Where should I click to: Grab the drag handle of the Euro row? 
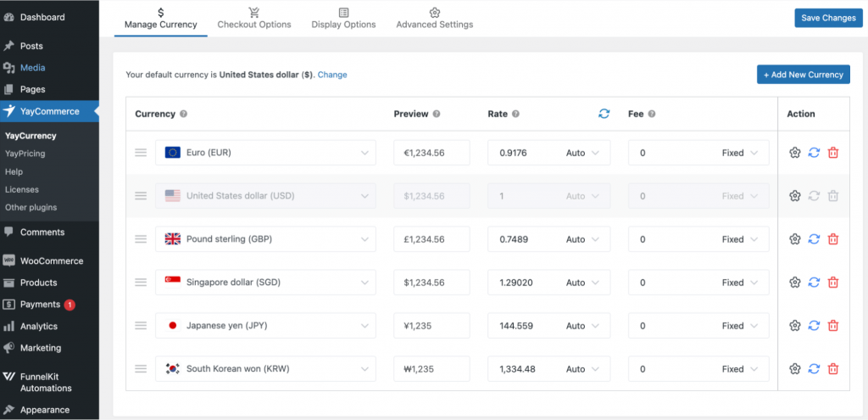click(x=142, y=153)
